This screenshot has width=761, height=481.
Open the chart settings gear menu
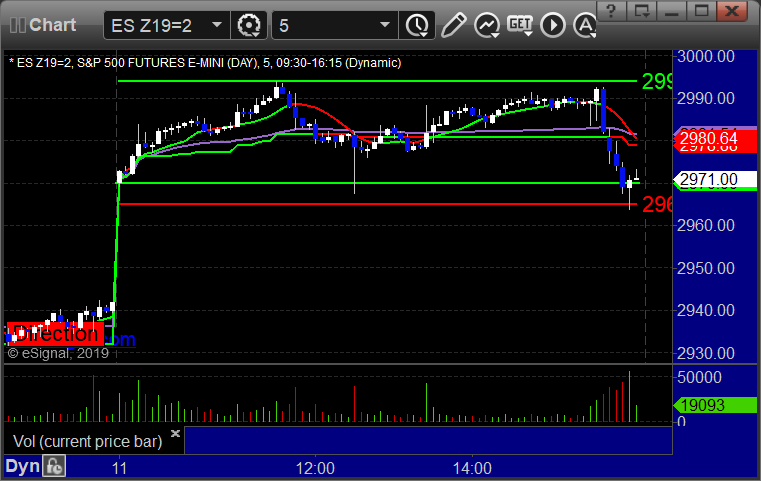(248, 25)
